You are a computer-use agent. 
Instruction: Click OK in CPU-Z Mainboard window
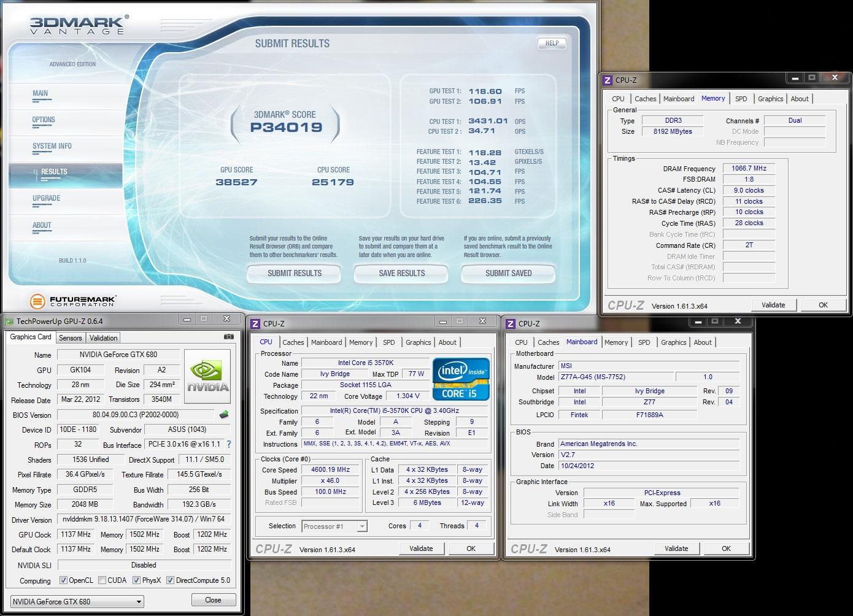coord(726,549)
